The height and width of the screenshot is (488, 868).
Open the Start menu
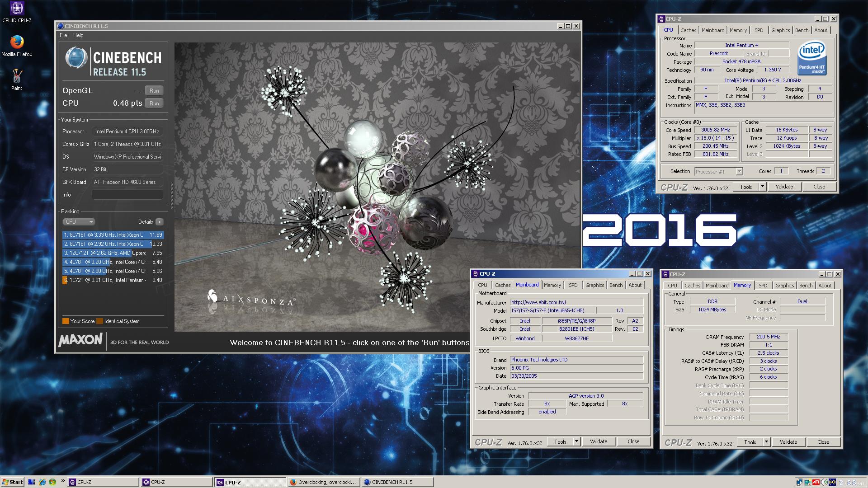pyautogui.click(x=13, y=482)
